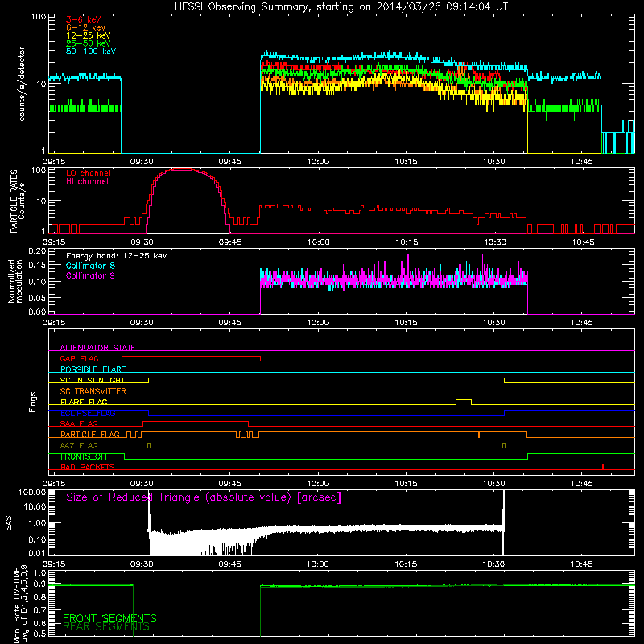Image resolution: width=644 pixels, height=644 pixels.
Task: Click the 'counts/s/detector' axis label
Action: (x=22, y=84)
